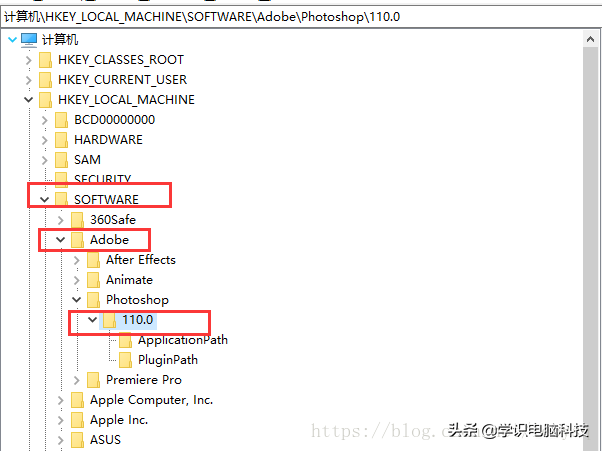The image size is (602, 451).
Task: Click the Animate folder icon
Action: coord(94,280)
